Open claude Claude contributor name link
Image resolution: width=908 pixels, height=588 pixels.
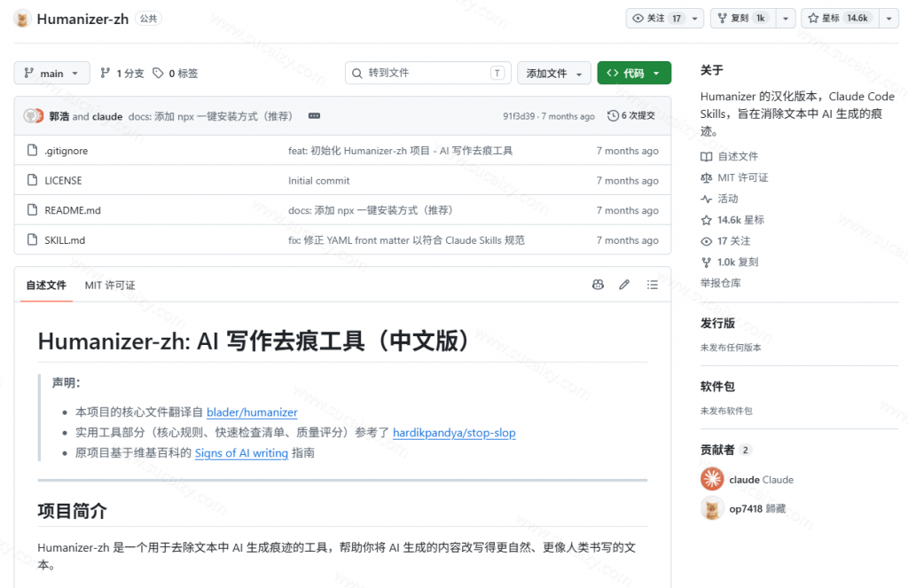(762, 480)
